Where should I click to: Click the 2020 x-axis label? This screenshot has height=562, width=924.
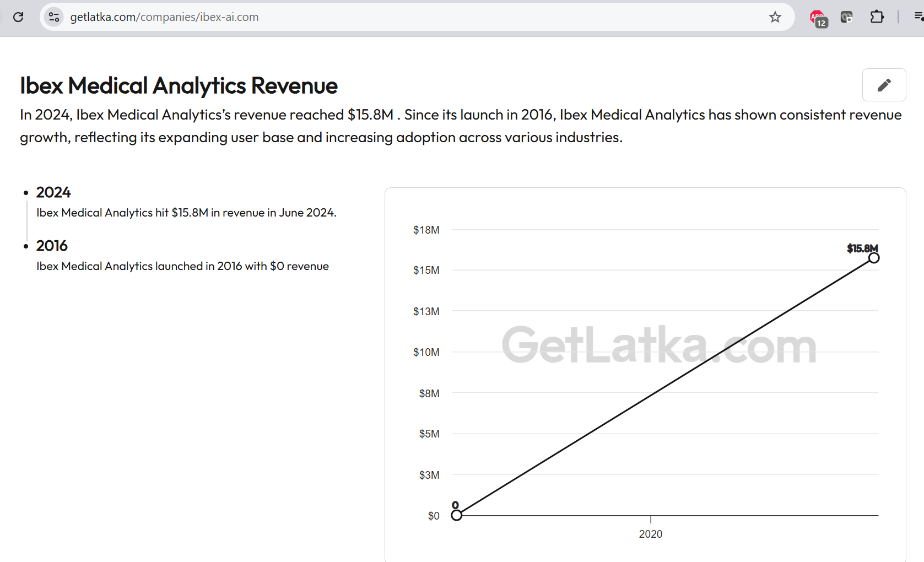(650, 534)
